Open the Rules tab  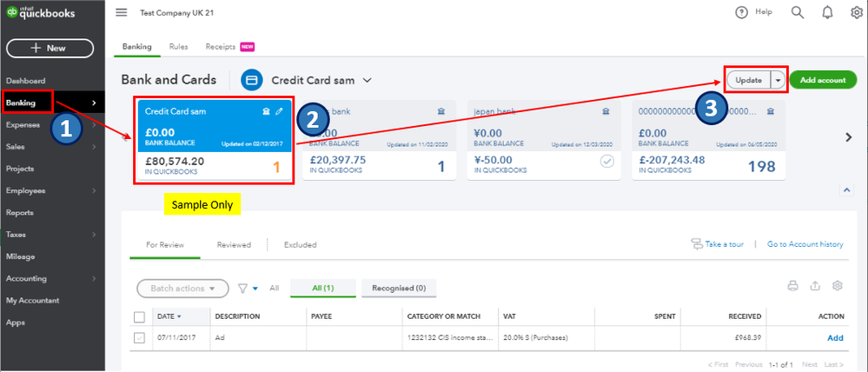[x=178, y=47]
